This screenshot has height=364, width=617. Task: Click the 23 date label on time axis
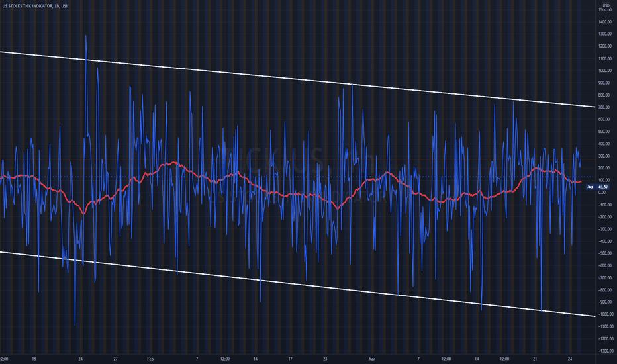pyautogui.click(x=325, y=359)
